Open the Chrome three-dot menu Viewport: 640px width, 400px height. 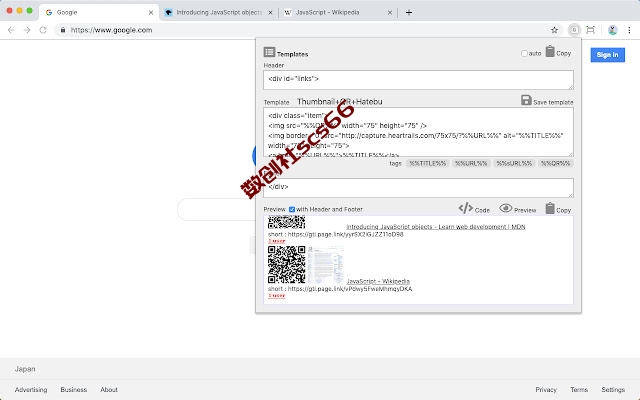(629, 30)
